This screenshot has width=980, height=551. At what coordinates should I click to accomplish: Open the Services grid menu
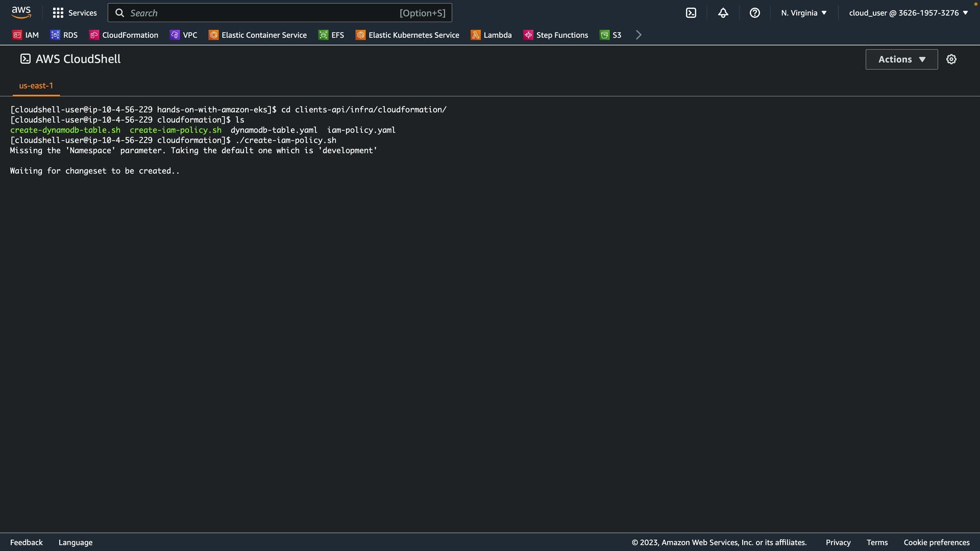75,13
